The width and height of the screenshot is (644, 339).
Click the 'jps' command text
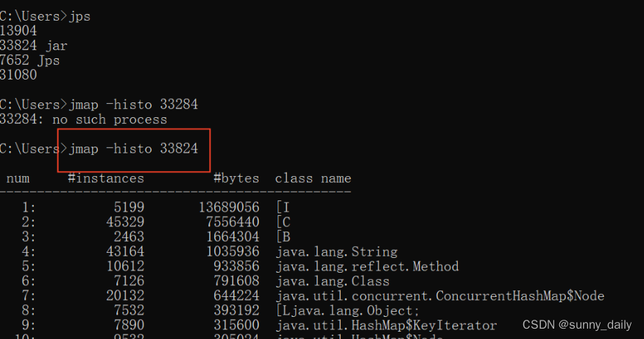[79, 16]
